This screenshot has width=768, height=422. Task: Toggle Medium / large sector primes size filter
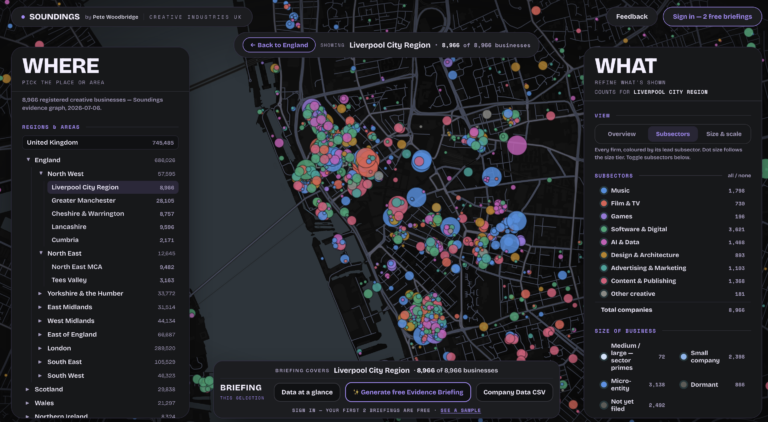(633, 356)
